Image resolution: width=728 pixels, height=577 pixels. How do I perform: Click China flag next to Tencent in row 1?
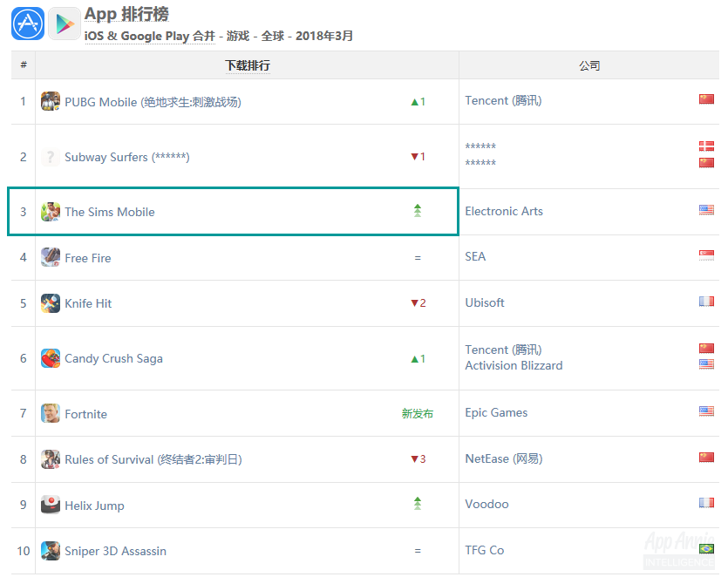click(706, 99)
